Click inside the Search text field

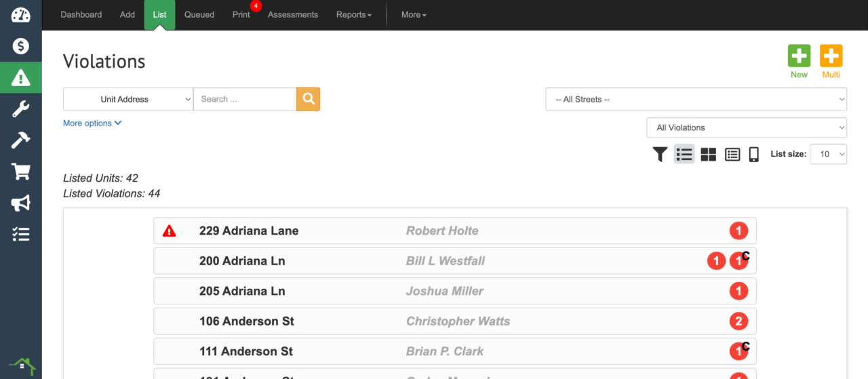point(244,99)
